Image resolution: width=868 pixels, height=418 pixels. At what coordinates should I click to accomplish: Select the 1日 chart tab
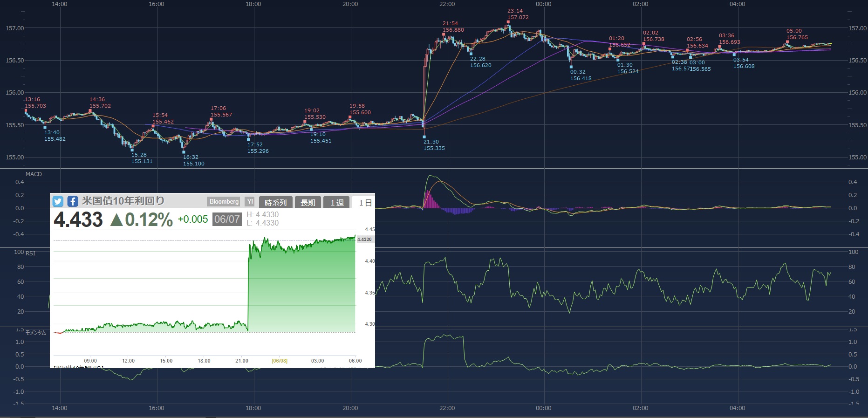(365, 203)
